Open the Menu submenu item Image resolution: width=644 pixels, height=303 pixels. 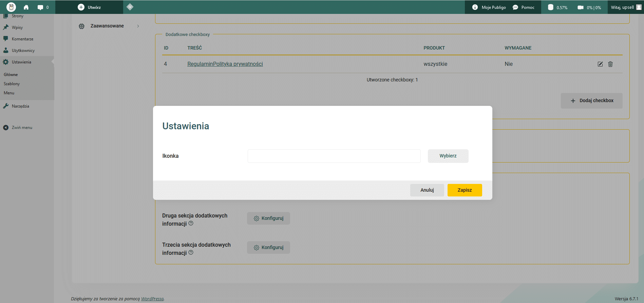coord(9,93)
